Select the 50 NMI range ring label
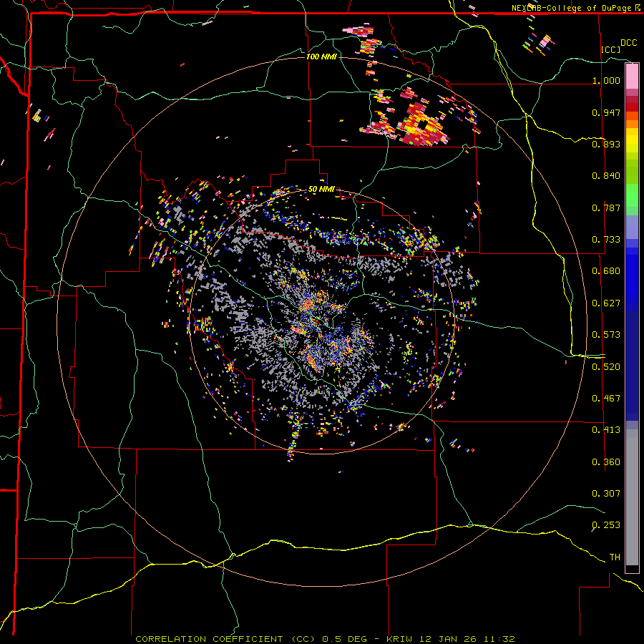This screenshot has height=644, width=644. pyautogui.click(x=321, y=190)
